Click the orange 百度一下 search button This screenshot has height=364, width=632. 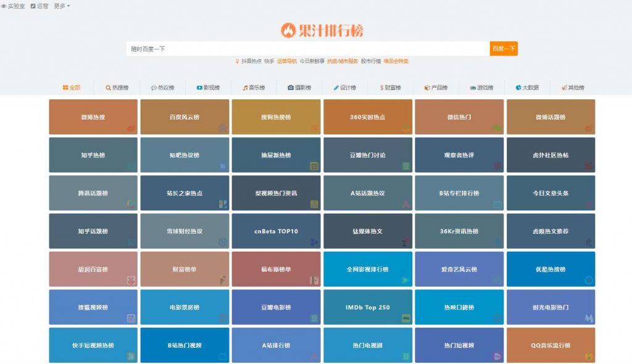coord(504,49)
